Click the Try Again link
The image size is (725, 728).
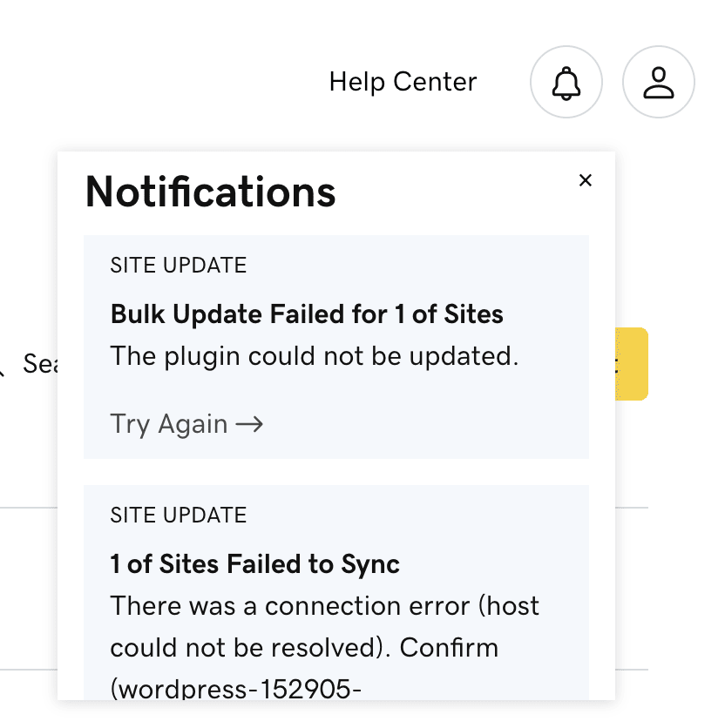click(186, 424)
